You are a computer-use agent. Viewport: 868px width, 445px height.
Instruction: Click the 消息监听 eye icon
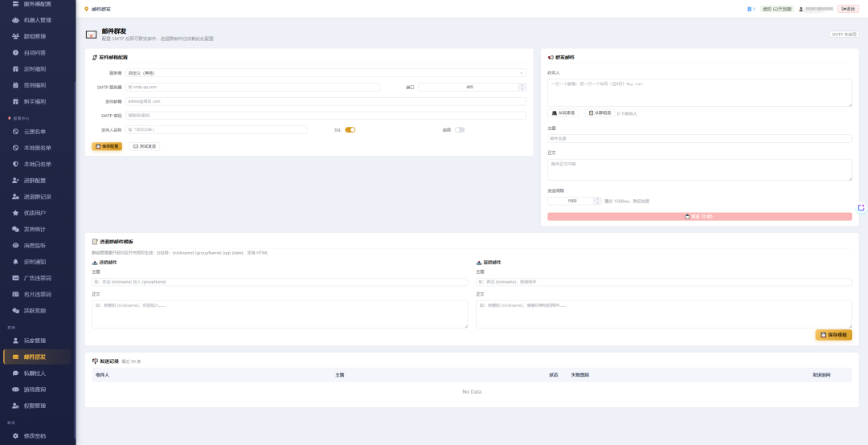click(x=15, y=245)
